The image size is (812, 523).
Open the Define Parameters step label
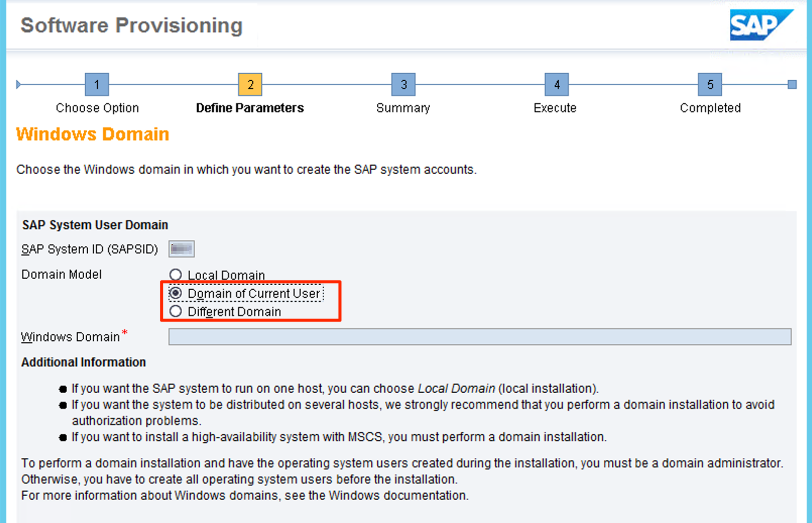(250, 108)
